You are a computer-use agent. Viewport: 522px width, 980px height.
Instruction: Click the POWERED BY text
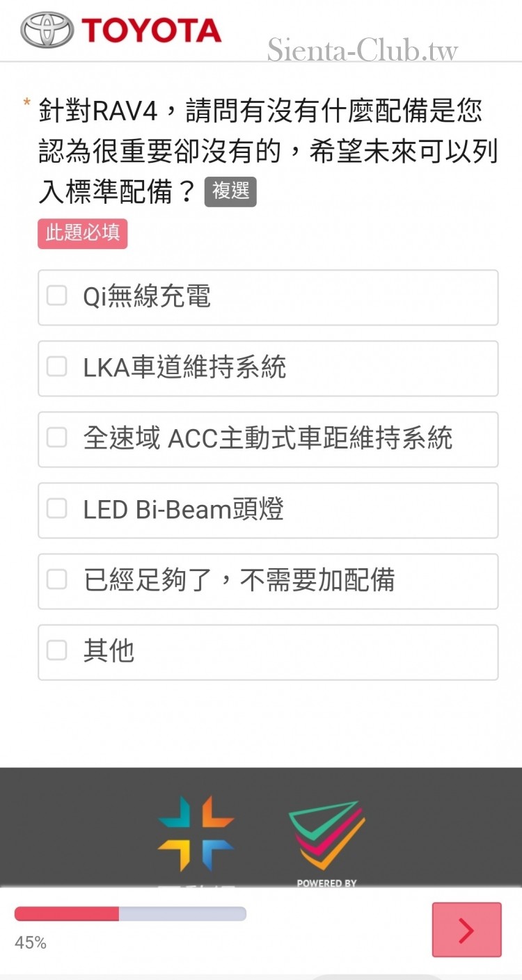326,883
